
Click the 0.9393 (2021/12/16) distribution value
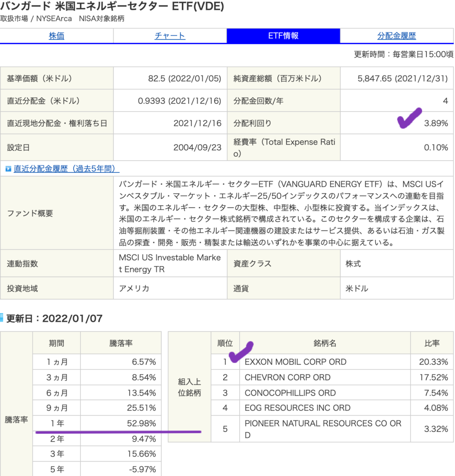179,101
